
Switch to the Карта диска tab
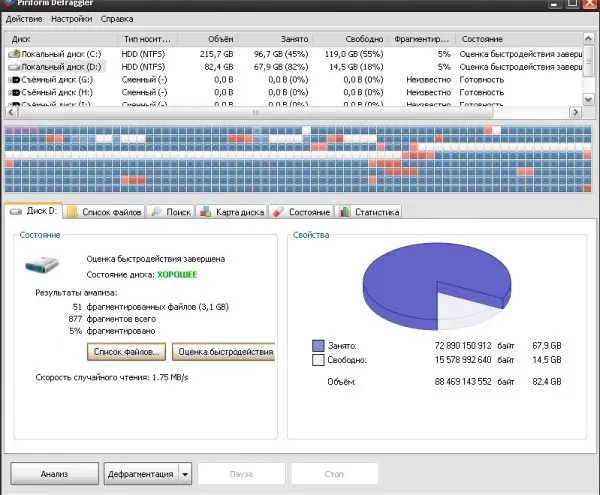pyautogui.click(x=232, y=212)
